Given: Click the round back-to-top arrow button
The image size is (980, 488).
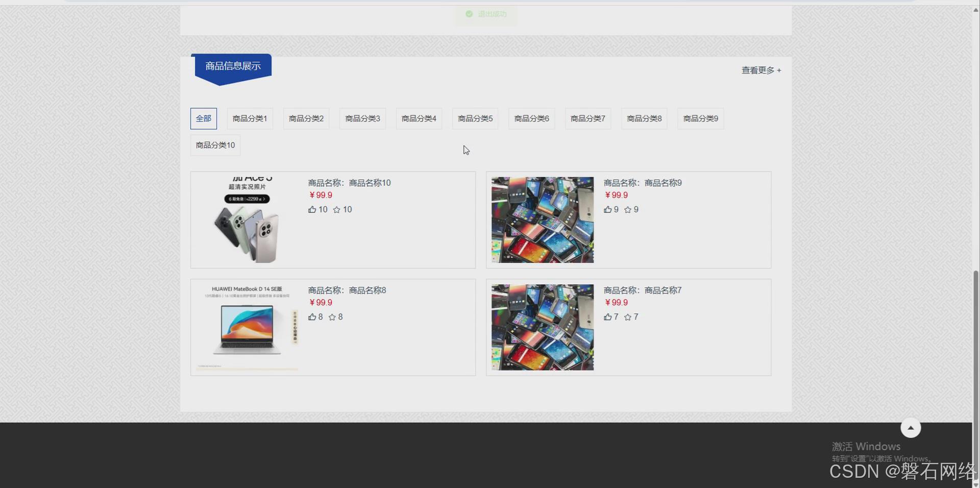Looking at the screenshot, I should (911, 428).
